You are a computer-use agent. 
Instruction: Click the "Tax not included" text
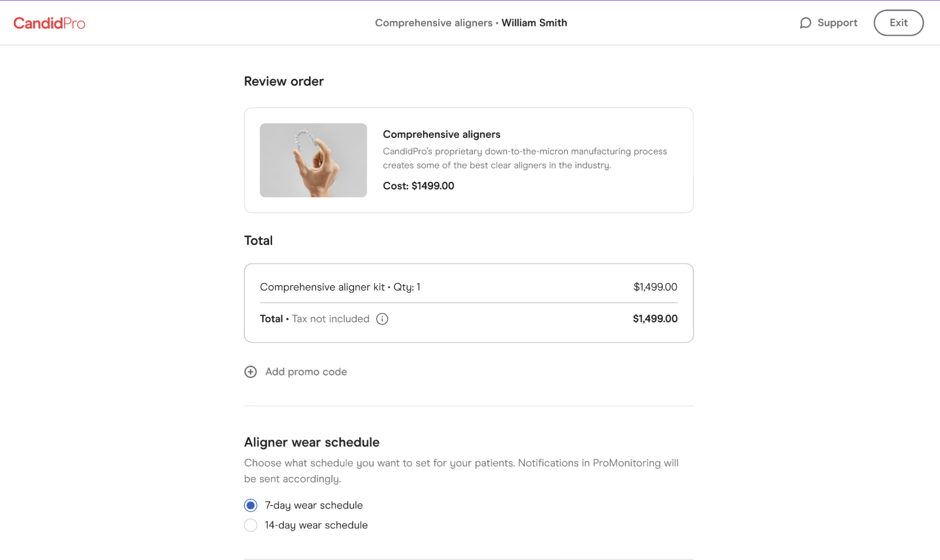[331, 319]
